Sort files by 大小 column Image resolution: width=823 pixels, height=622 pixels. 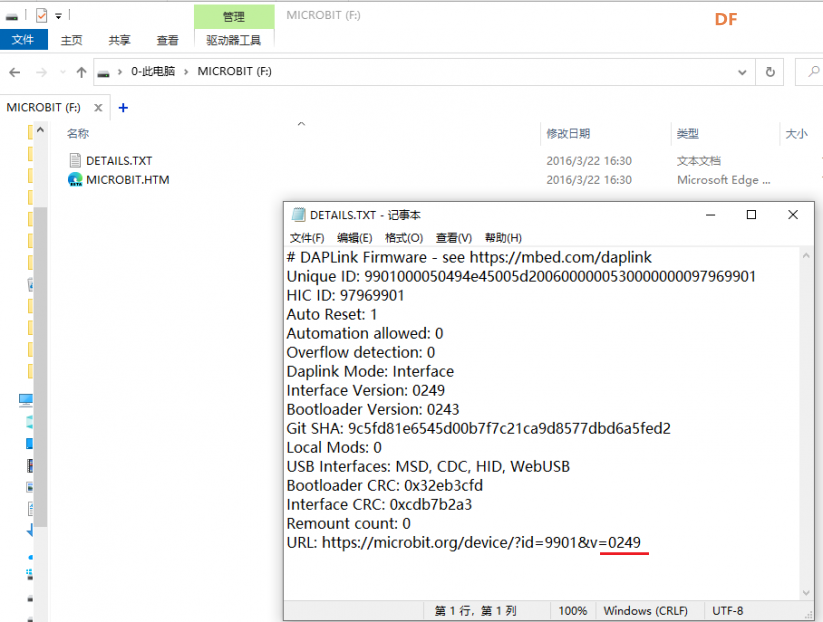pos(796,133)
